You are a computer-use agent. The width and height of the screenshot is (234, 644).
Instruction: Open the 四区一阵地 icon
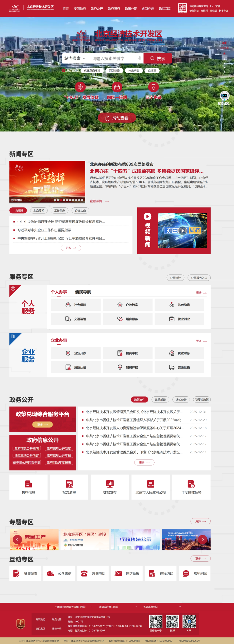coord(117,87)
